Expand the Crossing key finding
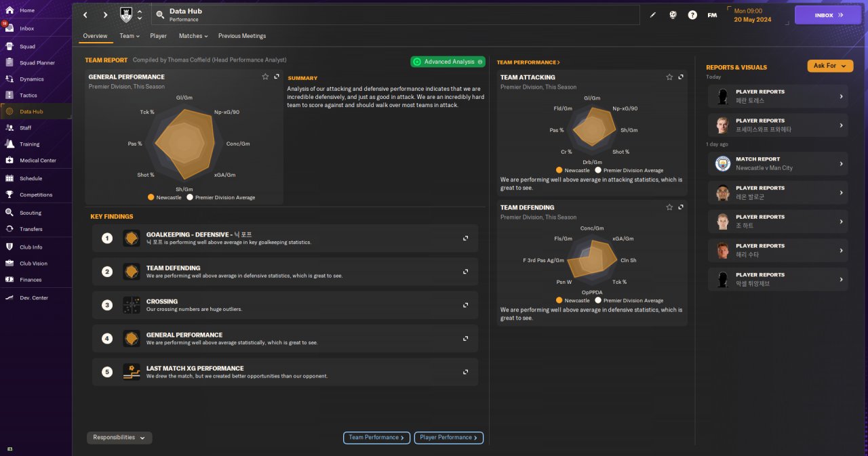 (x=466, y=306)
